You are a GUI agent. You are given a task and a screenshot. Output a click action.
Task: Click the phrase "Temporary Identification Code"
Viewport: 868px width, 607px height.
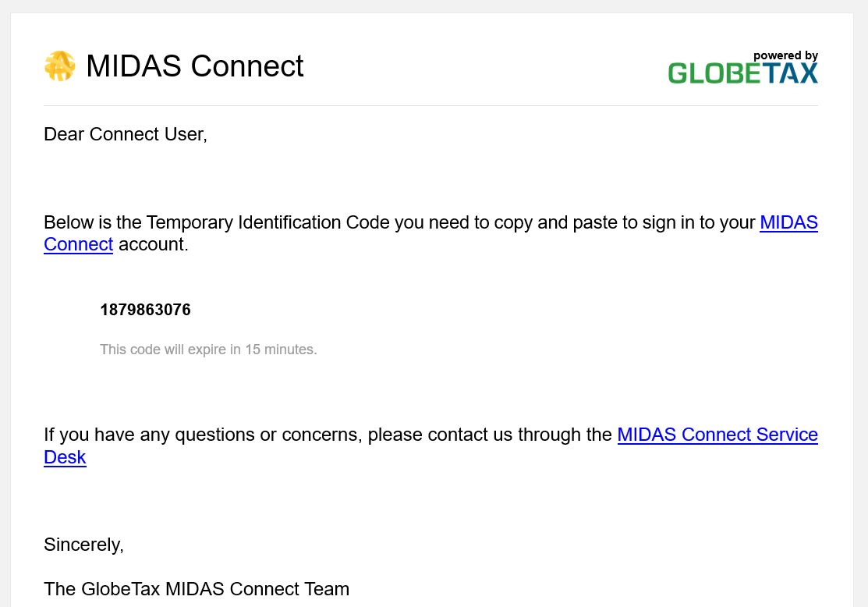267,222
